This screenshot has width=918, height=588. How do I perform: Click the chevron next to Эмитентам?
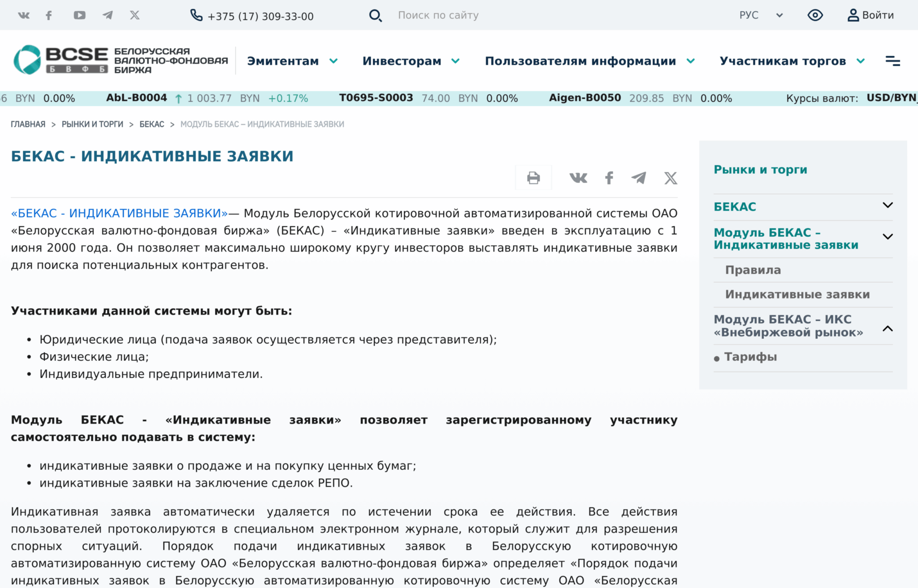333,61
